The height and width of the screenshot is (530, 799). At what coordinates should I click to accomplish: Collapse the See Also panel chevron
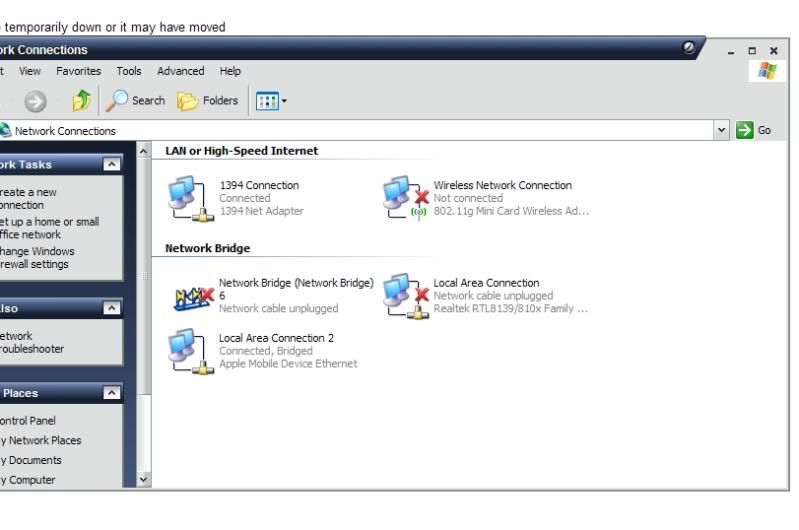112,308
